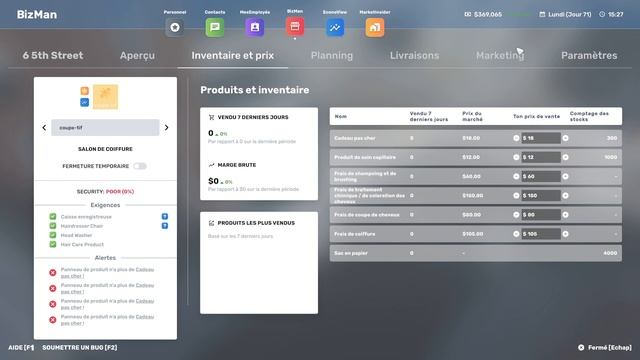Viewport: 640px width, 360px height.
Task: Increase the Frais de coiffure price
Action: point(565,234)
